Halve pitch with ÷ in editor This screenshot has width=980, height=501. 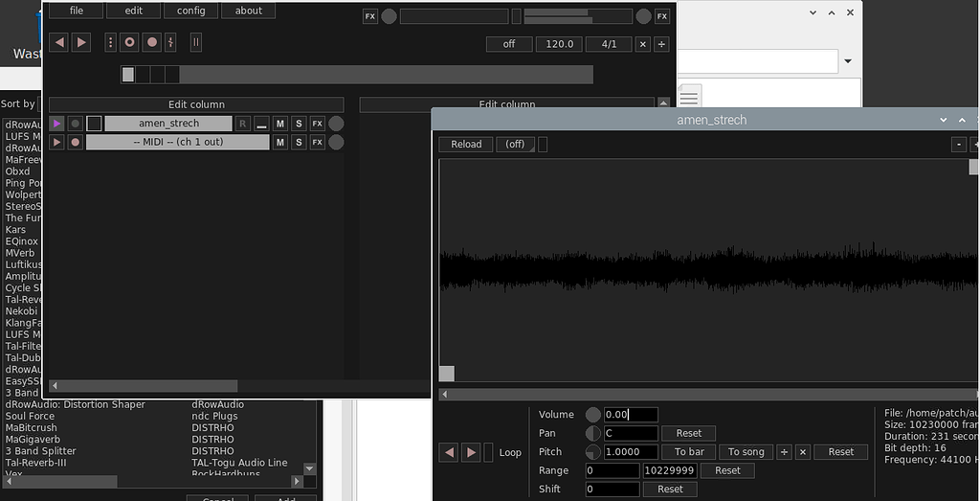coord(785,452)
